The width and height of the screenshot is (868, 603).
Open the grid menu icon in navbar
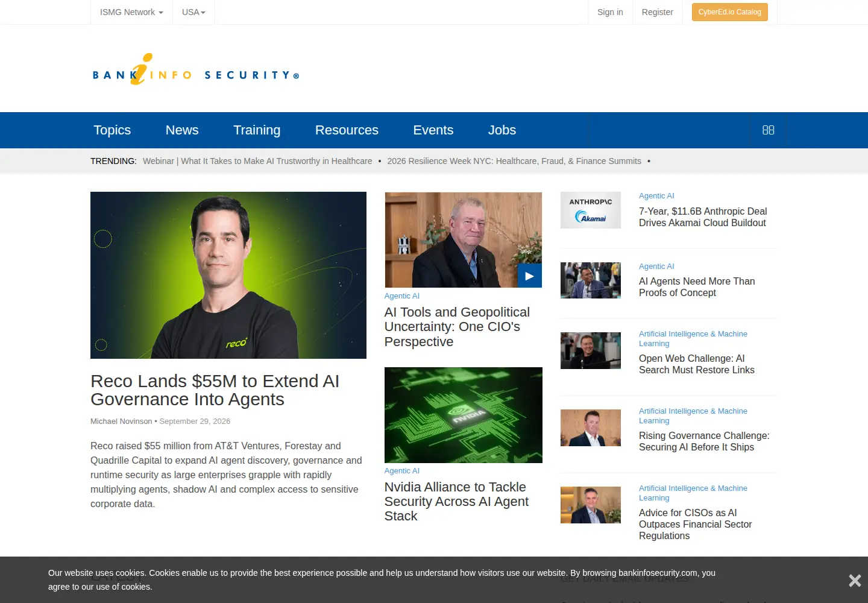point(768,130)
